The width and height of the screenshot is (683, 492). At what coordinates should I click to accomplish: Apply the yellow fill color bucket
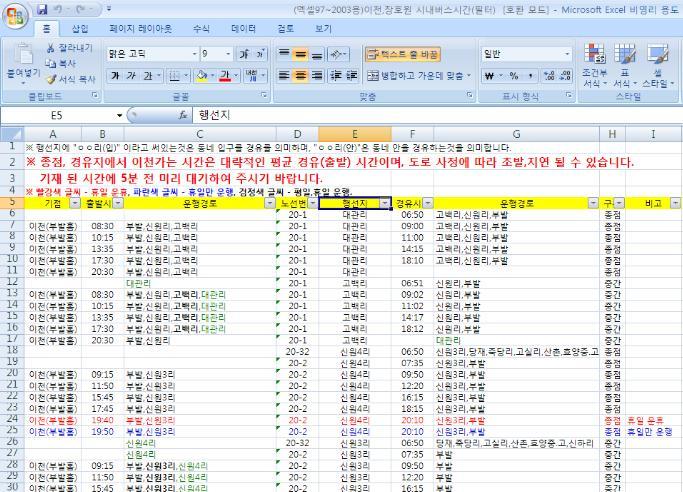click(x=202, y=76)
